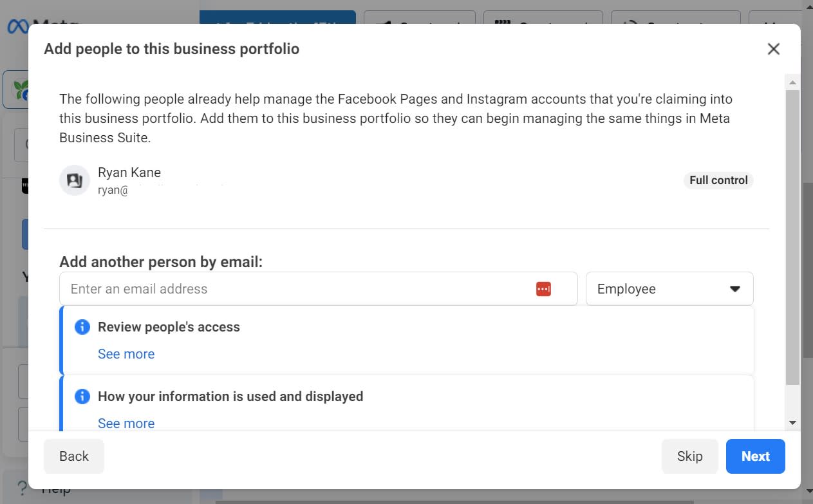The height and width of the screenshot is (504, 813).
Task: Click the blue Next button
Action: pos(756,456)
